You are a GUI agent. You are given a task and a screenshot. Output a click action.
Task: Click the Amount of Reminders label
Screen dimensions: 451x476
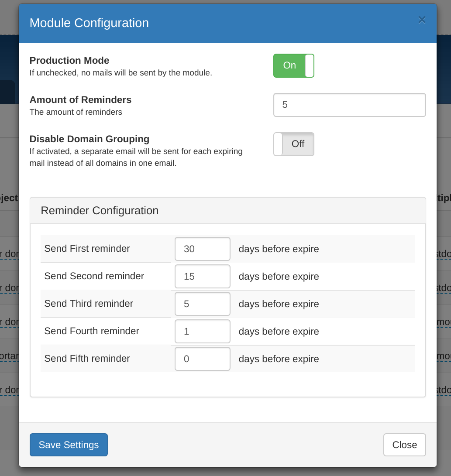pyautogui.click(x=80, y=99)
